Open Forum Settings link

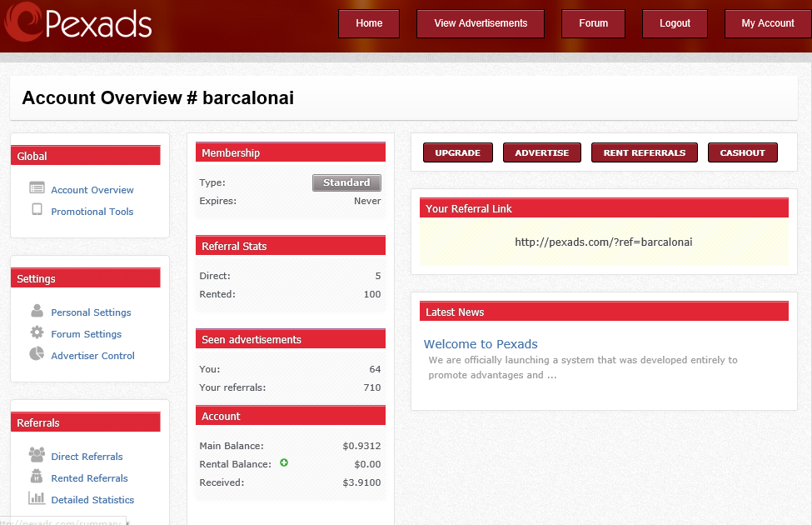[87, 334]
